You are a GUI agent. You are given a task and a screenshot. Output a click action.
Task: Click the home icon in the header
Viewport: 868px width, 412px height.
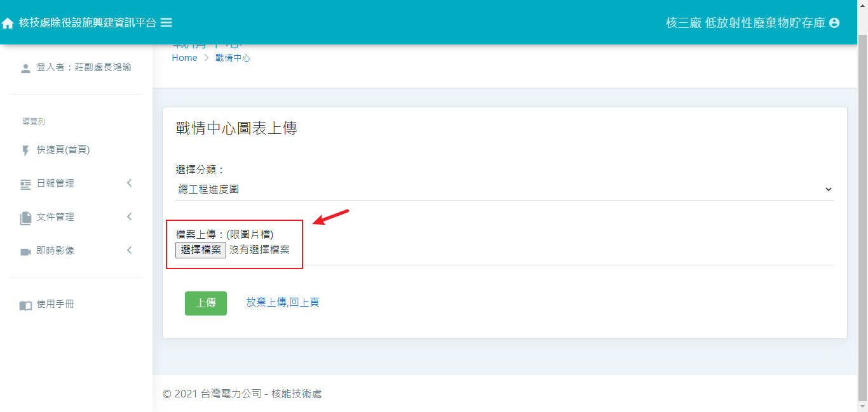tap(8, 23)
